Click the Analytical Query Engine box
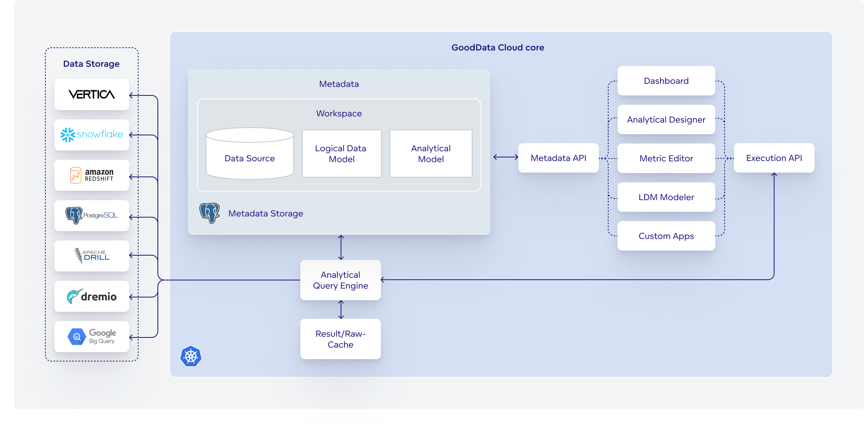The image size is (868, 441). point(341,280)
